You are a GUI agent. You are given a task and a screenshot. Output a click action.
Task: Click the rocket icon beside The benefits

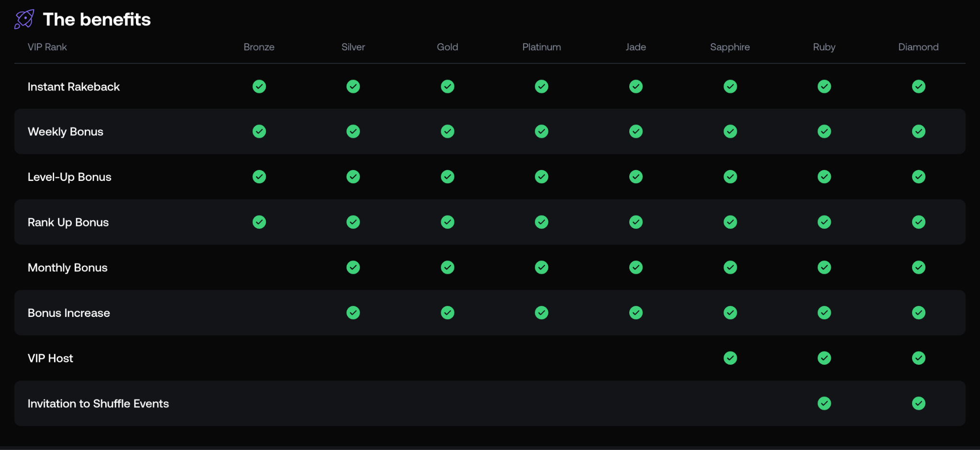[24, 19]
